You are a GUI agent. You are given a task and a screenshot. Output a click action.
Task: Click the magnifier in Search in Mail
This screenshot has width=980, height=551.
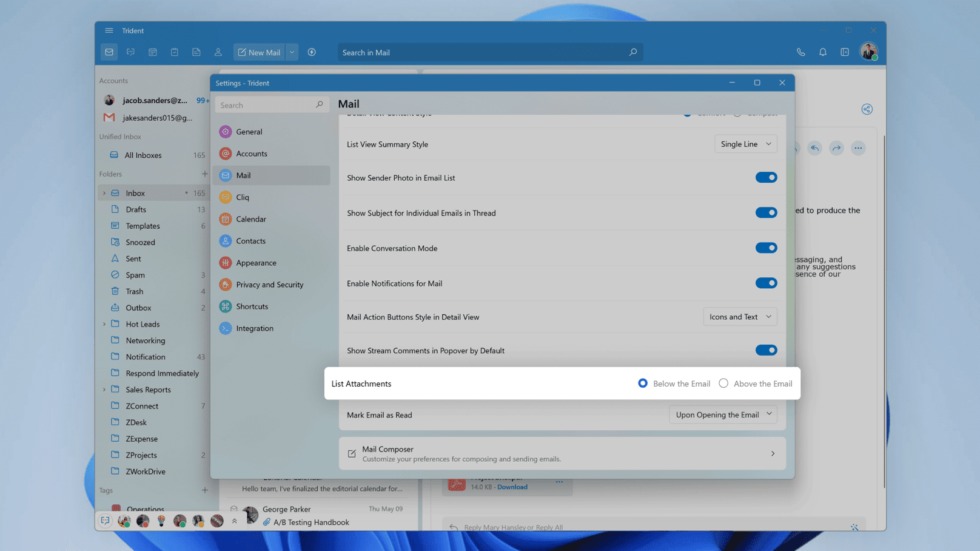[x=633, y=52]
